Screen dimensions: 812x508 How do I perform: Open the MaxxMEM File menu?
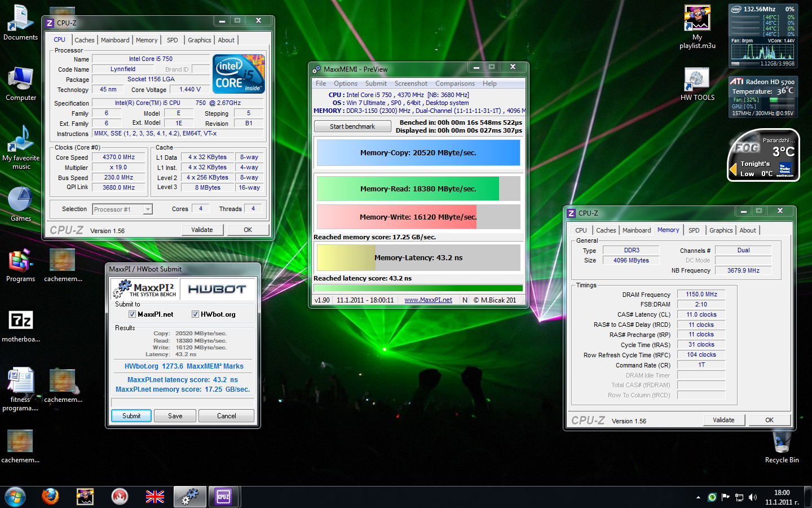[x=321, y=84]
